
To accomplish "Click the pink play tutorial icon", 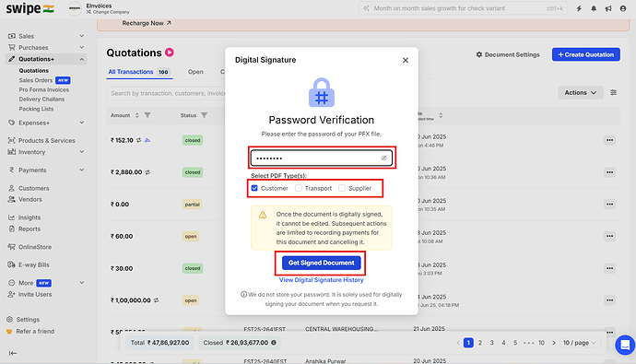I will point(170,53).
